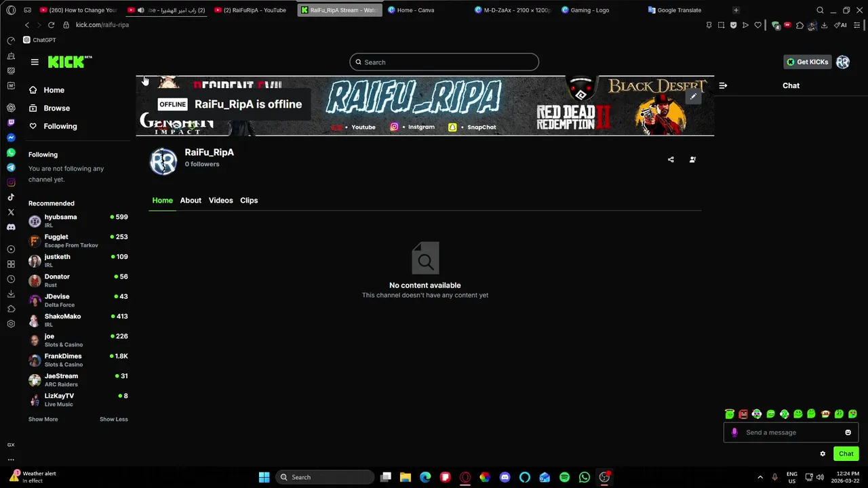Open recommended channel ShakoMako
The height and width of the screenshot is (488, 868).
[x=78, y=320]
